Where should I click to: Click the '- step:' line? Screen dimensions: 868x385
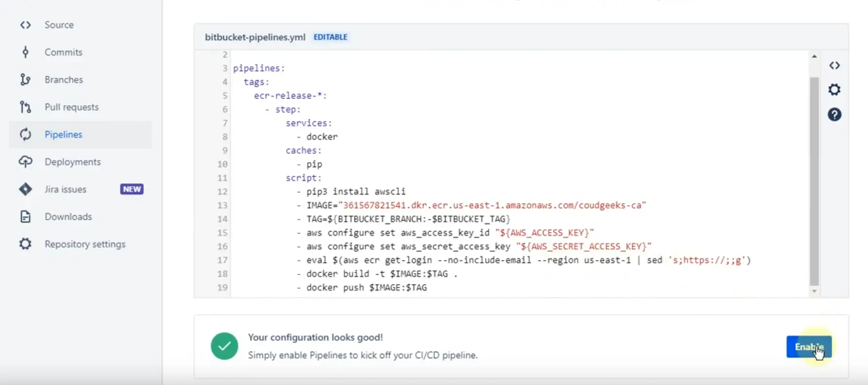(x=283, y=109)
